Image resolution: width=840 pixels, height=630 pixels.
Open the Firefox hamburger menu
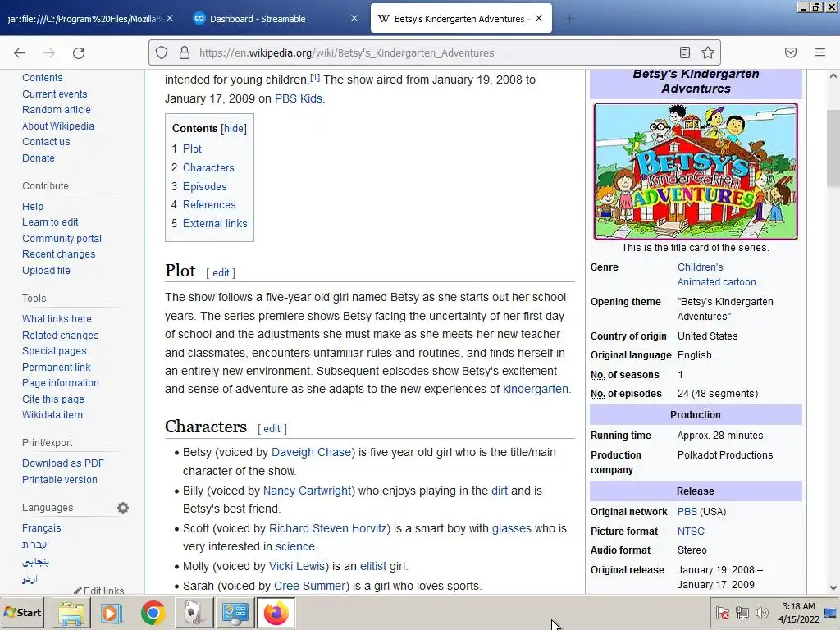click(x=820, y=52)
